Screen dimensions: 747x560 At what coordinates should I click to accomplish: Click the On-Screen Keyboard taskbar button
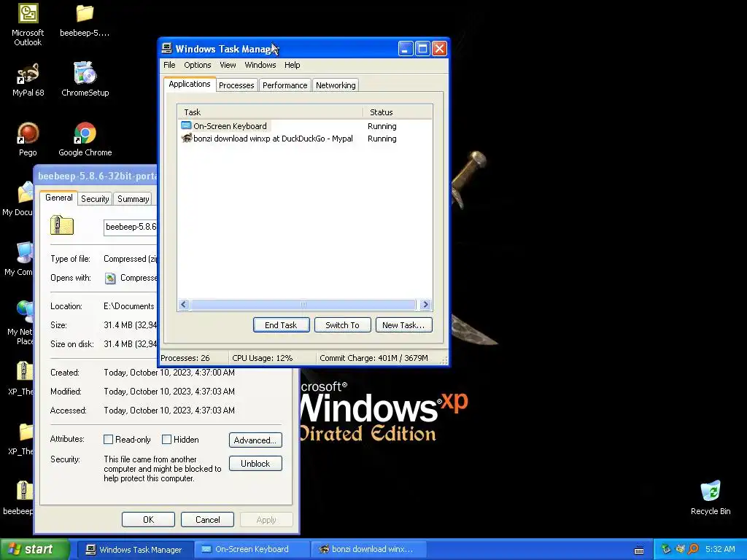[252, 550]
